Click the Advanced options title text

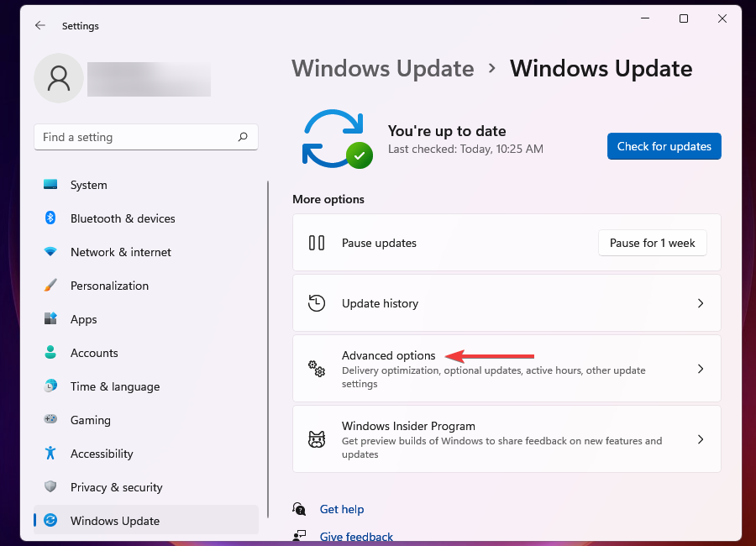388,355
